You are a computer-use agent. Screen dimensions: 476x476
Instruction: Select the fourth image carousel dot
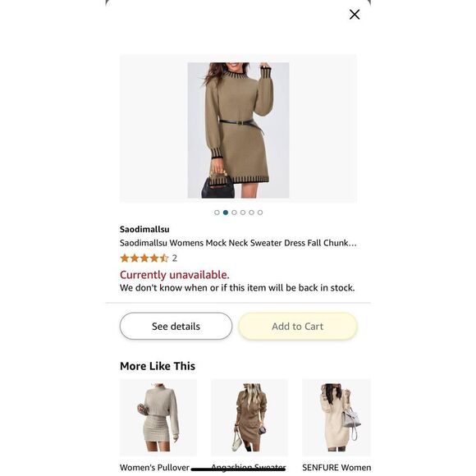pyautogui.click(x=243, y=213)
